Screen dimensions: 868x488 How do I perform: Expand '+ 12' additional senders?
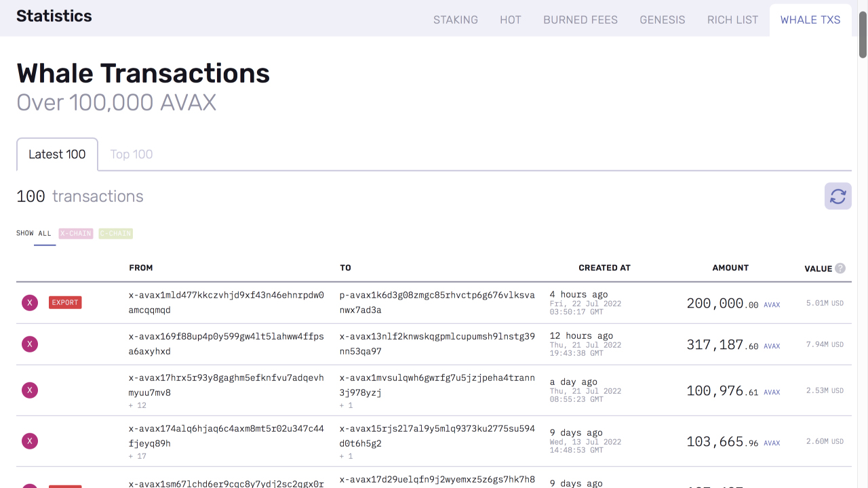pyautogui.click(x=138, y=405)
